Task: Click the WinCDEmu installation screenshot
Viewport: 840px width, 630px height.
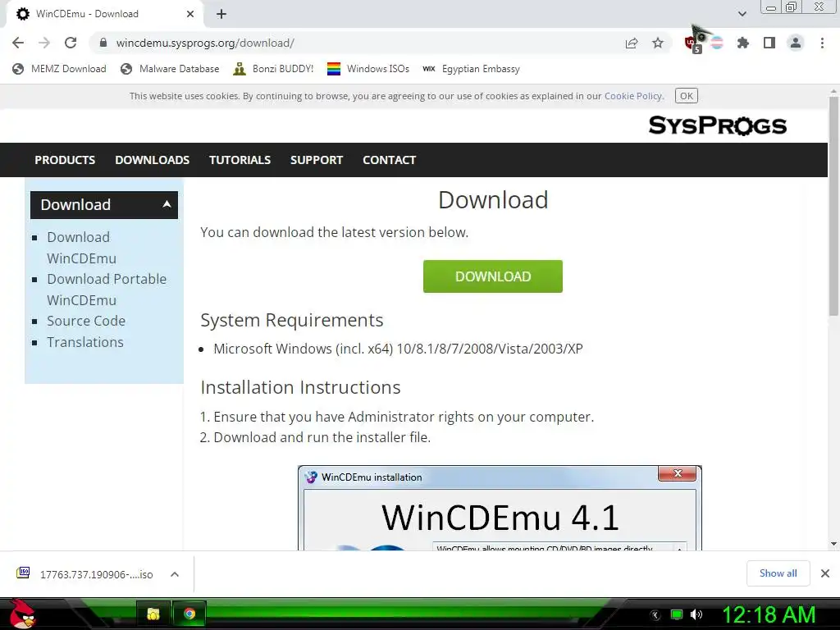Action: pyautogui.click(x=500, y=508)
